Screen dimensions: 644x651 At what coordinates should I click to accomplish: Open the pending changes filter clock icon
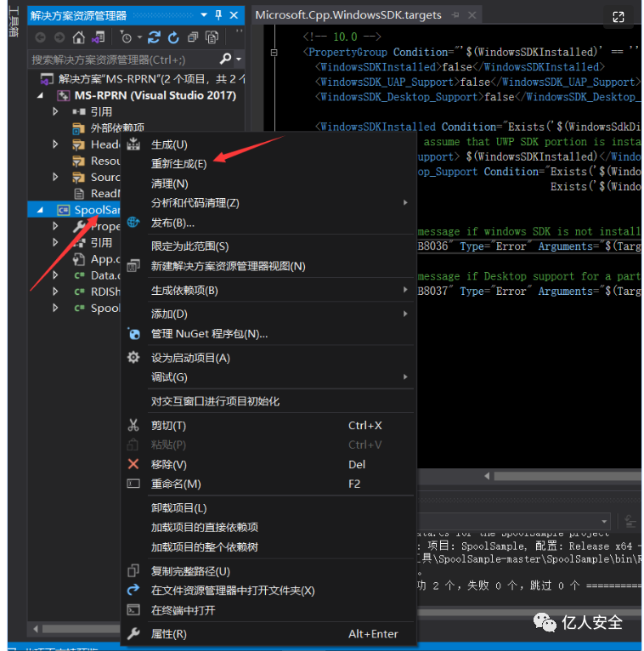coord(126,37)
